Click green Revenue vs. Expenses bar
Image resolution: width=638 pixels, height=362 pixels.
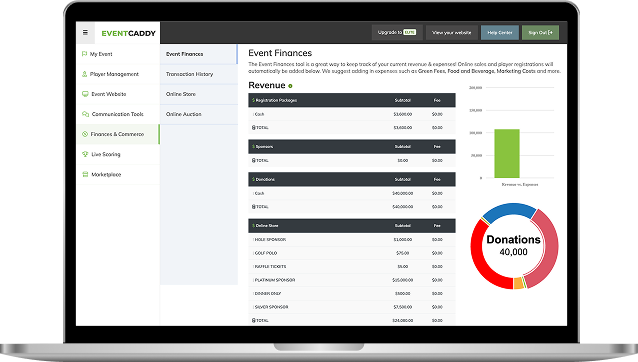(507, 153)
